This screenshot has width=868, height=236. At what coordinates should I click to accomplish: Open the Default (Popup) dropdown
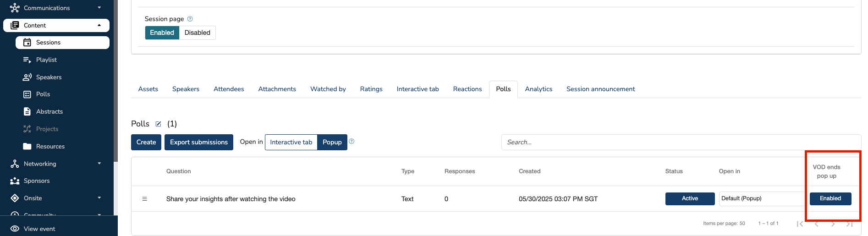[761, 198]
